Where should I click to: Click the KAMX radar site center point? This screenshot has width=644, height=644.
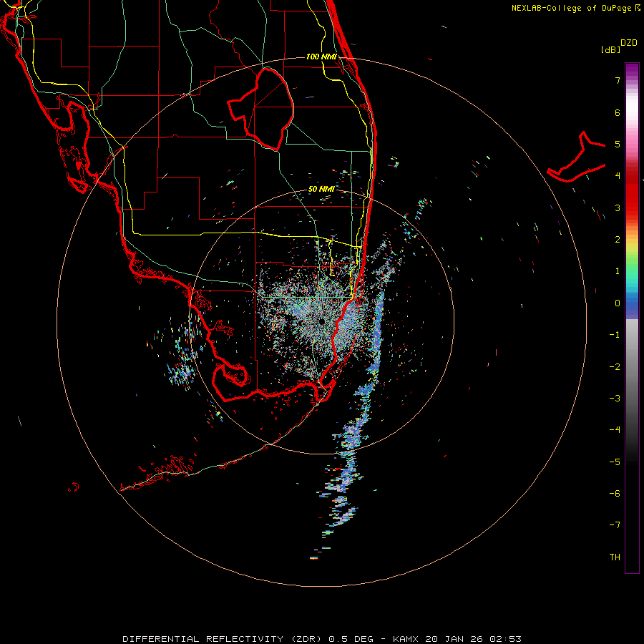coord(321,321)
